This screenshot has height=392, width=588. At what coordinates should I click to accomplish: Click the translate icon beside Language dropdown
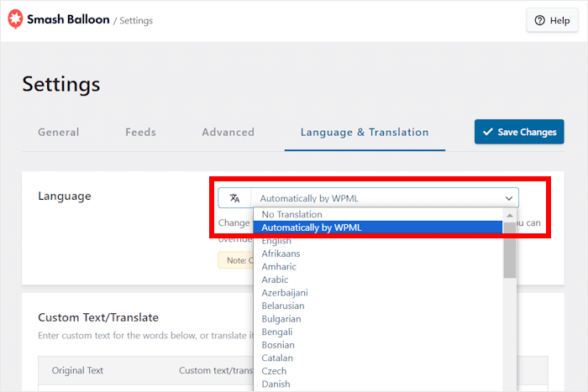click(x=234, y=198)
